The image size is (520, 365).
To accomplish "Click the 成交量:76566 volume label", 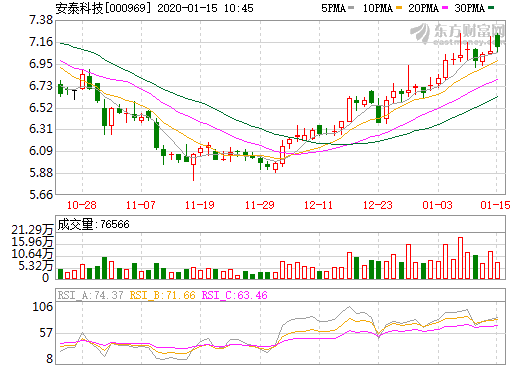I will click(x=93, y=224).
